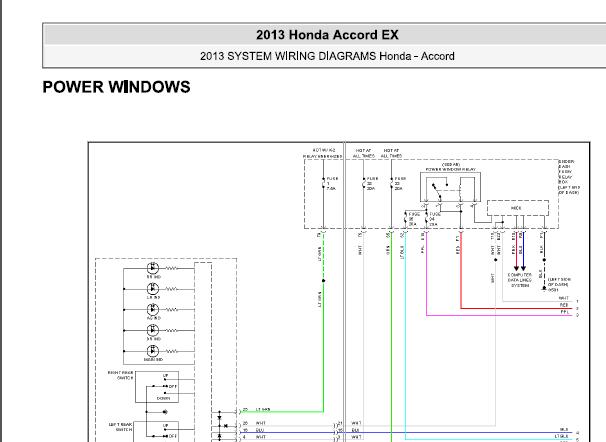
Task: Click the "LT GRN" label beside pin 20
Action: 263,410
